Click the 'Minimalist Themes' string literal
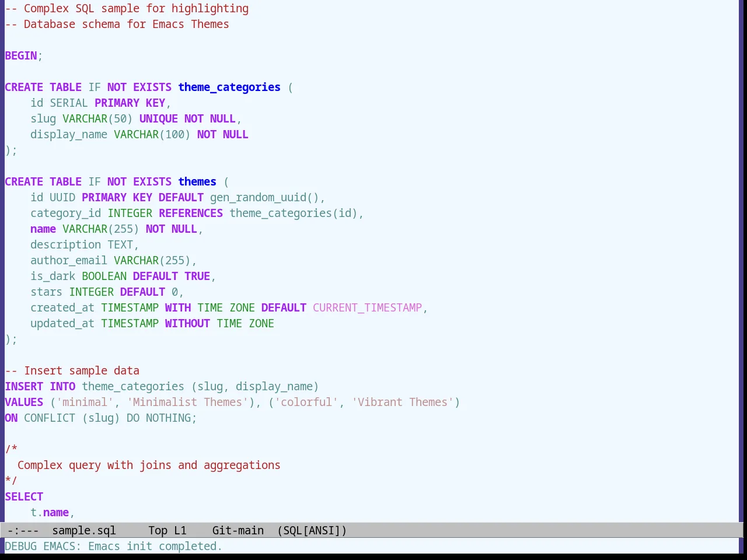747x560 pixels. [187, 402]
